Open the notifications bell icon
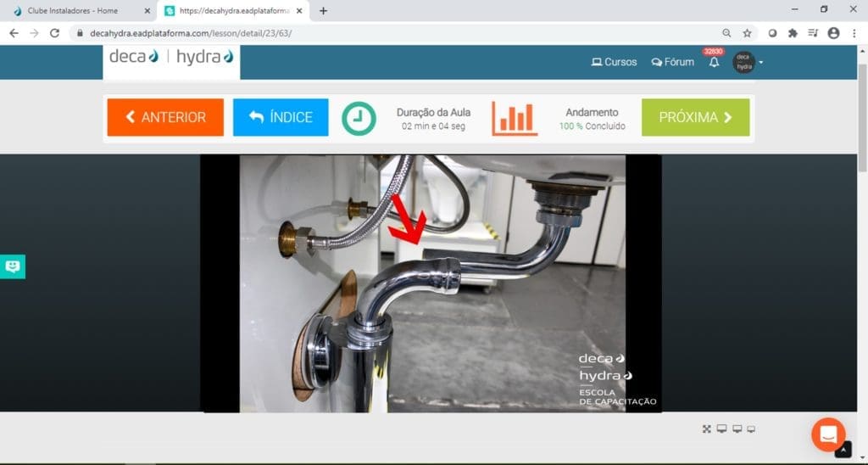 point(714,63)
